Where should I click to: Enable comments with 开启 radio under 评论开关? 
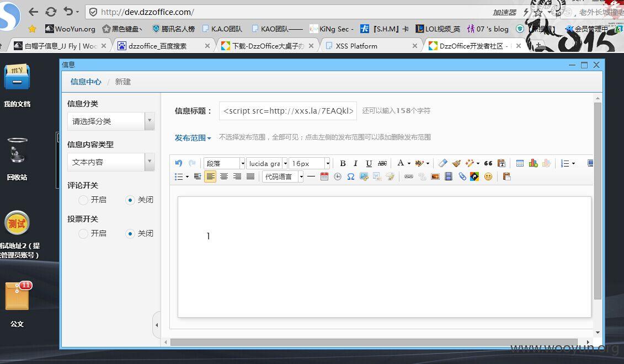tap(83, 200)
